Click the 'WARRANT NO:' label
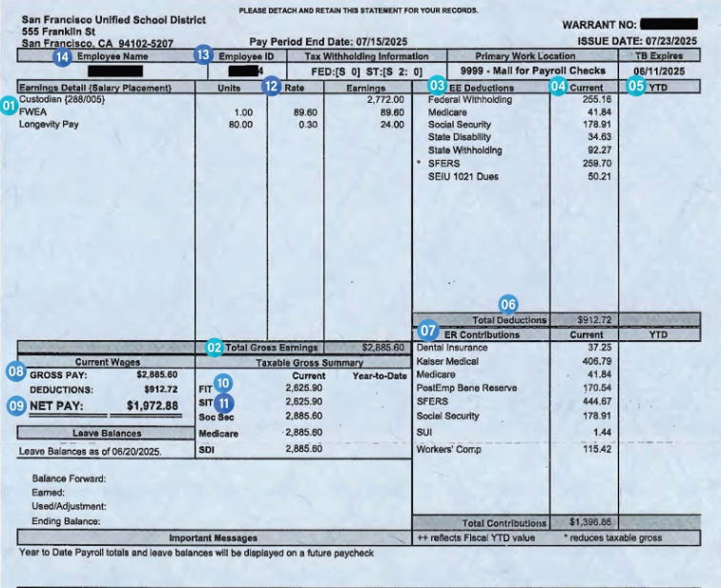Viewport: 721px width, 588px height. point(600,25)
